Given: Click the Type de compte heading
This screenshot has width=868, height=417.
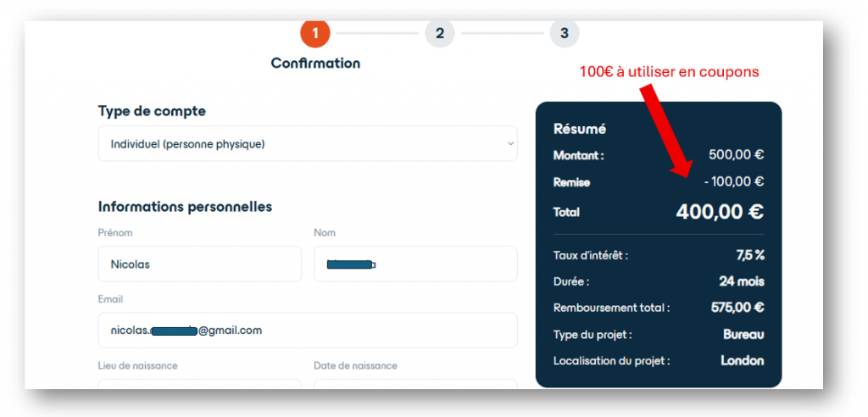Looking at the screenshot, I should coord(152,111).
